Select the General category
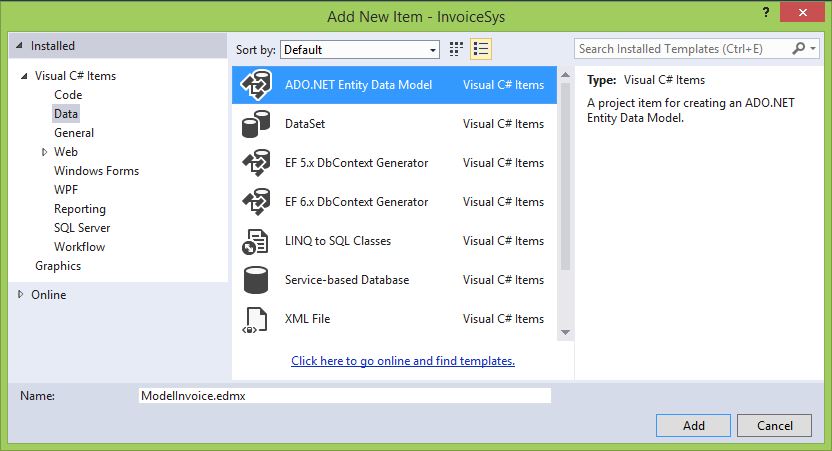The height and width of the screenshot is (451, 832). pyautogui.click(x=74, y=133)
